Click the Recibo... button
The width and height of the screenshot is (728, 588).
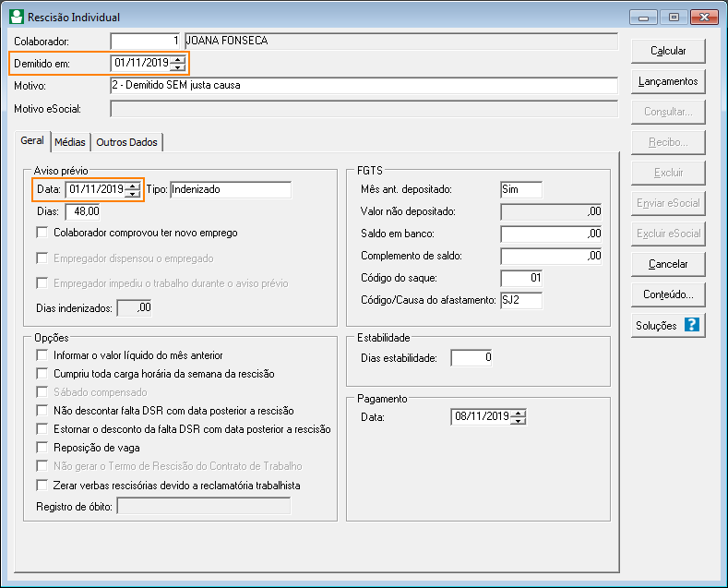[668, 142]
